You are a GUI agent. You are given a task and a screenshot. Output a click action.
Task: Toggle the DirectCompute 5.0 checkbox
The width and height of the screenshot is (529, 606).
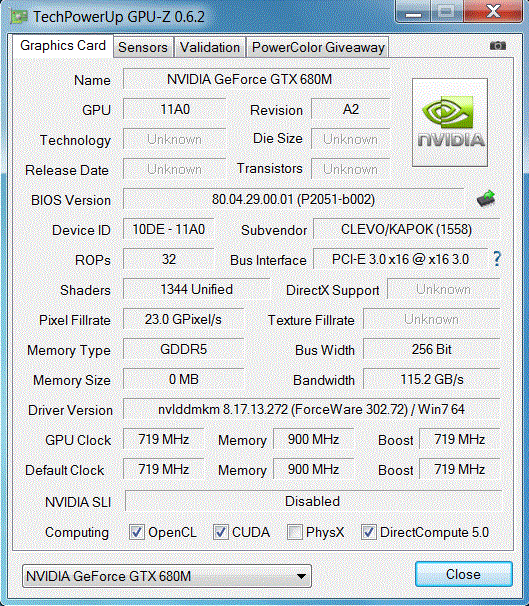(x=368, y=532)
